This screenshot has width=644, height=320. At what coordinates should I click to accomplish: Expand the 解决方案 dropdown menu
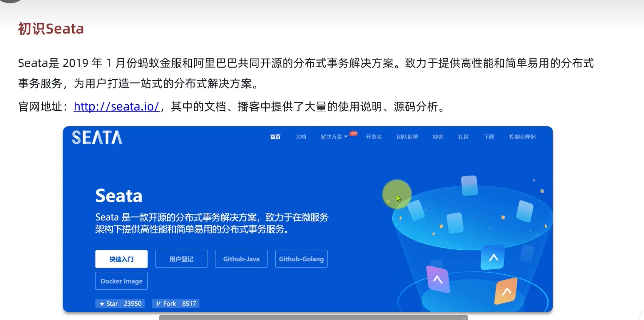[x=334, y=137]
